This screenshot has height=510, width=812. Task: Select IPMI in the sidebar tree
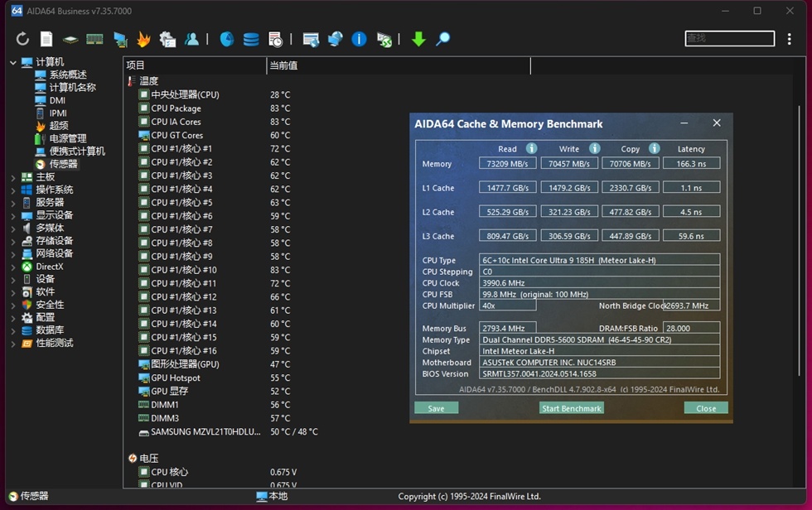pyautogui.click(x=58, y=113)
